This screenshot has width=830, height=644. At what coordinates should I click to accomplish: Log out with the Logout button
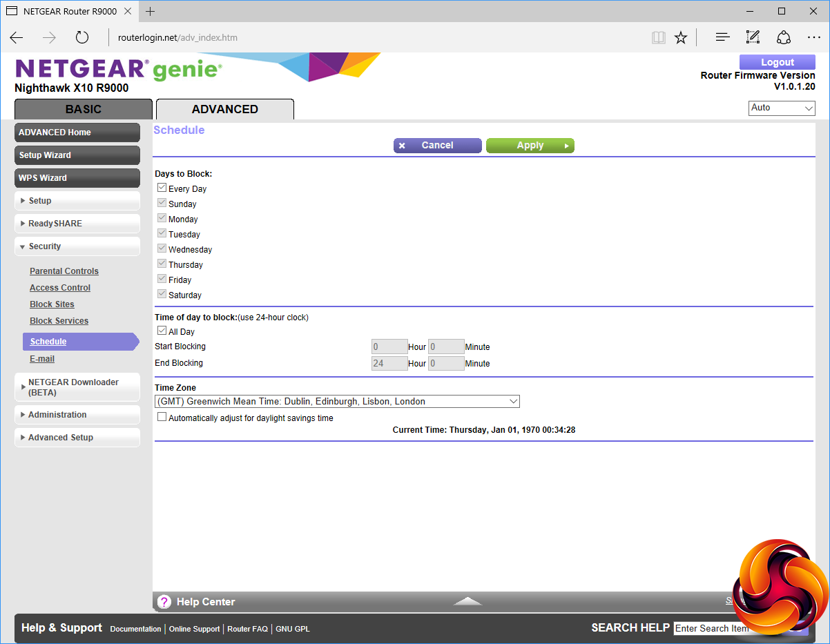(778, 62)
